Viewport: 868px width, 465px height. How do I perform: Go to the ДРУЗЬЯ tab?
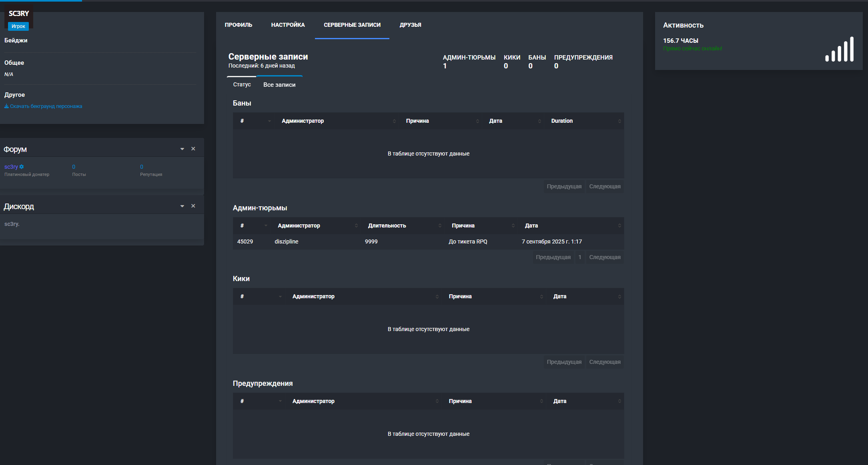410,25
